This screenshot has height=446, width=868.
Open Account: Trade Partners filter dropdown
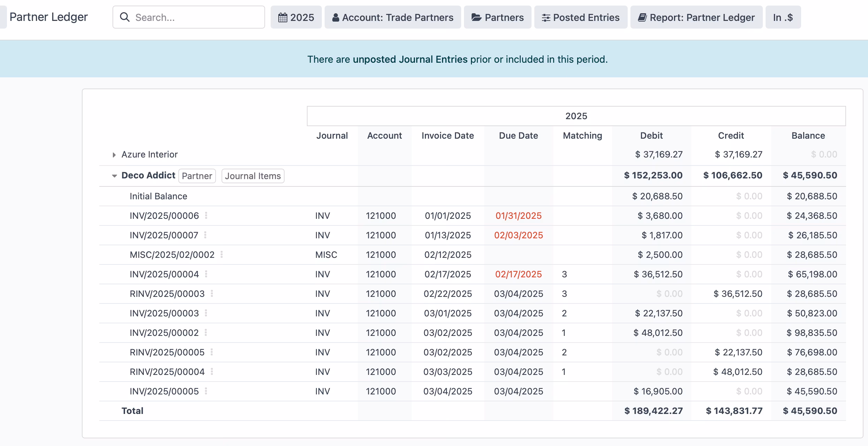393,17
